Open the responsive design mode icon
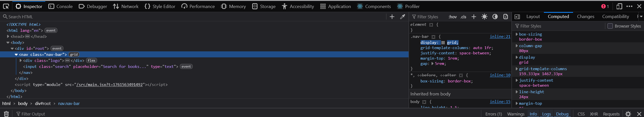Image resolution: width=644 pixels, height=117 pixels. pos(619,6)
